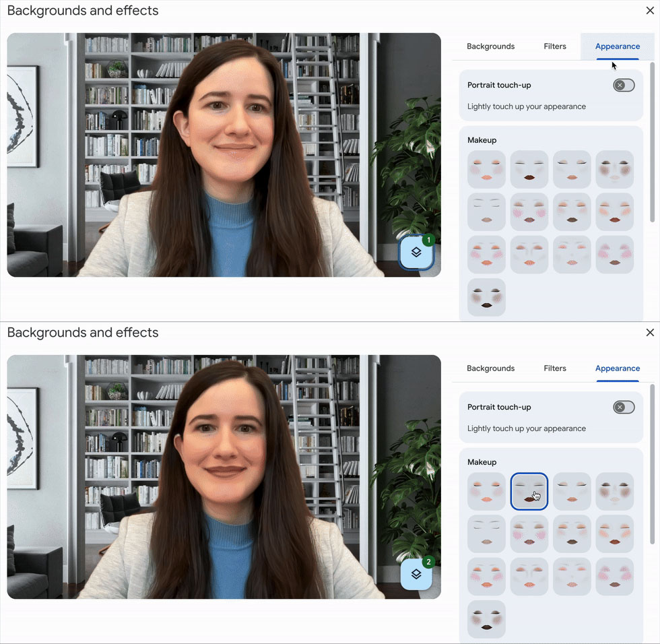Close the upper Backgrounds and effects dialog
Viewport: 660px width, 644px height.
(649, 11)
